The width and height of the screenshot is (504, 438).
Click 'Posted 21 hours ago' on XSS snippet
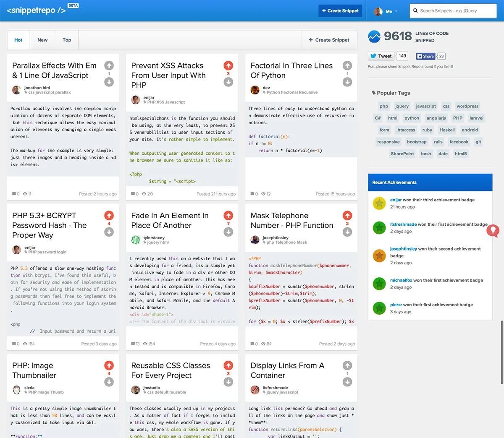tap(216, 194)
